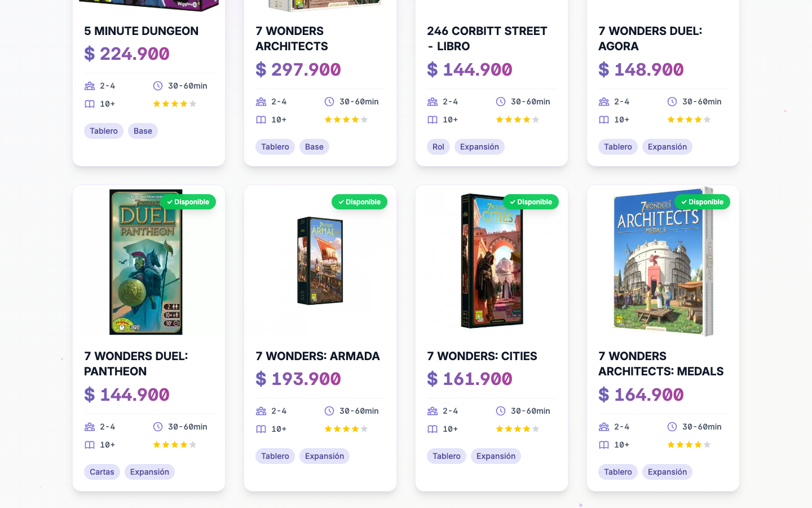Click the Tablero tag on 7 WONDERS: ARMADA
The image size is (812, 508).
click(275, 456)
